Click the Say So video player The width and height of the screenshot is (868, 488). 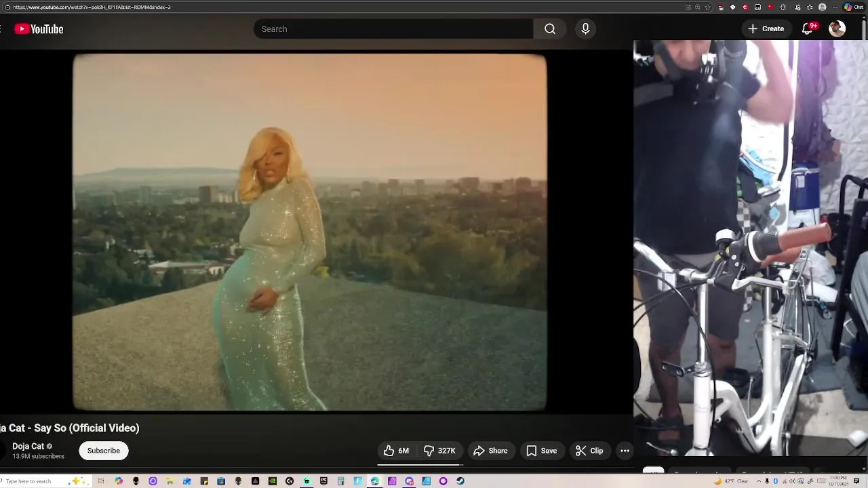(310, 232)
